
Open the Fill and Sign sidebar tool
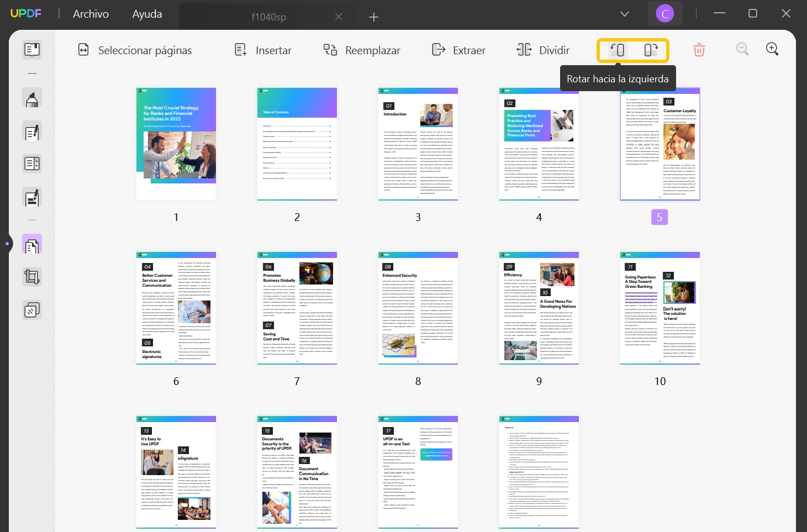click(32, 197)
